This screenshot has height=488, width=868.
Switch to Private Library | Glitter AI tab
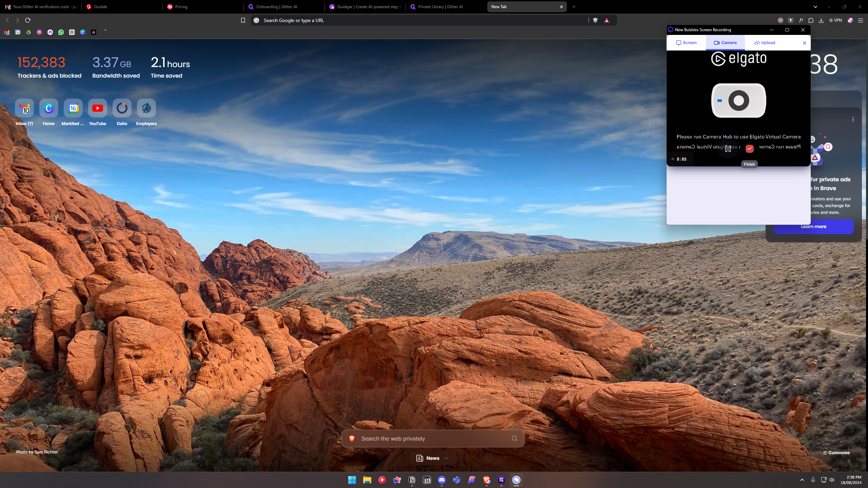pos(446,7)
